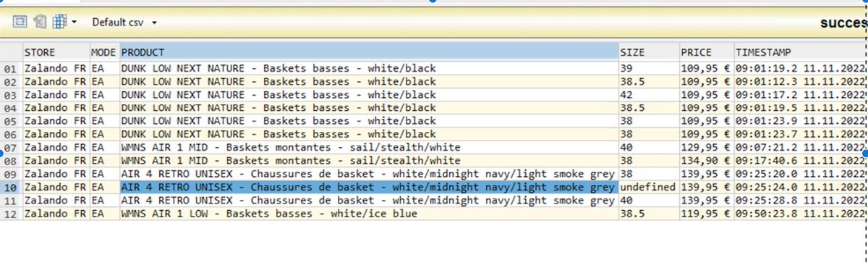Click timestamp '09:25:24.0 11.11.2022' in row 10
The height and width of the screenshot is (263, 868).
801,187
